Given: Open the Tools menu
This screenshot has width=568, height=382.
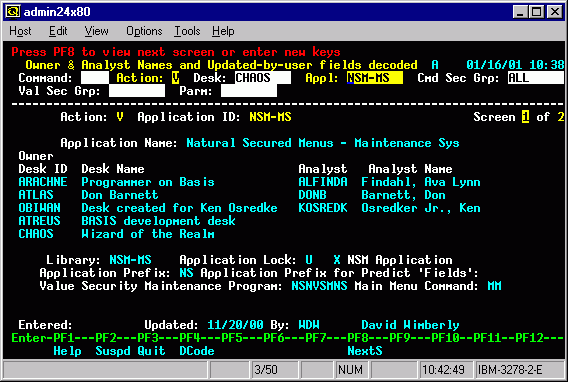Looking at the screenshot, I should (187, 31).
